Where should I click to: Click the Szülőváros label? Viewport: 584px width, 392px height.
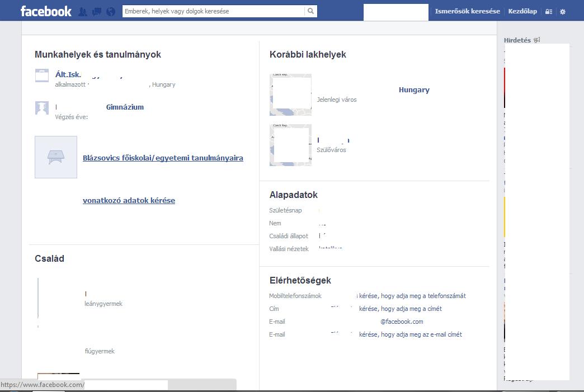coord(332,150)
